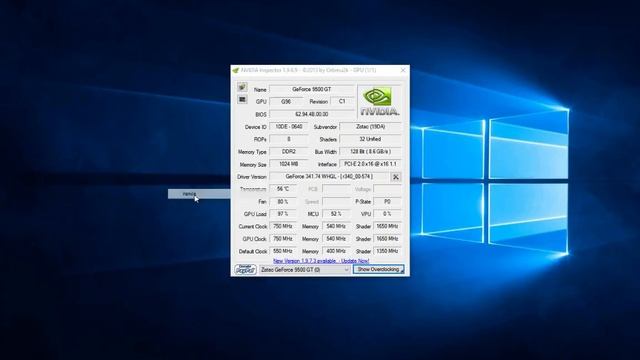Click the NVIDIA Inspector title bar app icon

click(236, 70)
